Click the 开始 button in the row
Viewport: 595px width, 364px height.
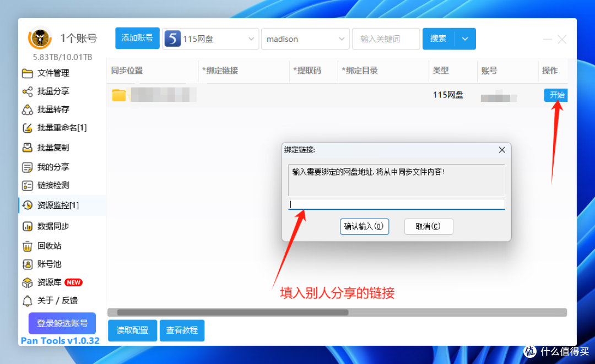556,95
